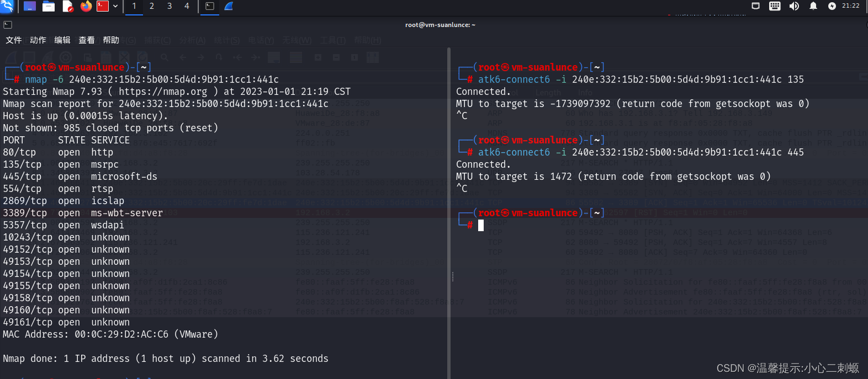Click the show desktop panel icon
This screenshot has width=868, height=379.
click(x=30, y=6)
